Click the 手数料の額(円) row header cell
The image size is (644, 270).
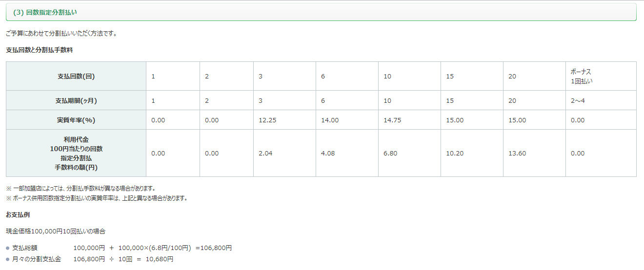tap(76, 154)
